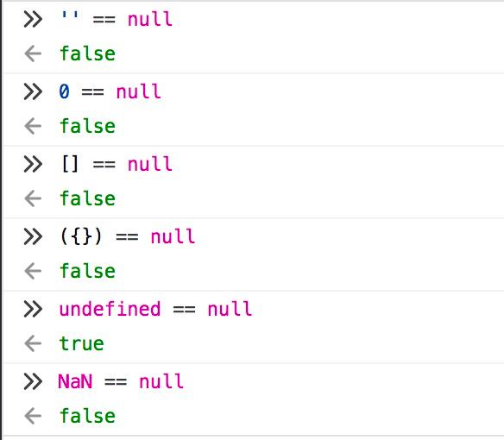504x440 pixels.
Task: Click the [] array literal
Action: click(x=70, y=164)
